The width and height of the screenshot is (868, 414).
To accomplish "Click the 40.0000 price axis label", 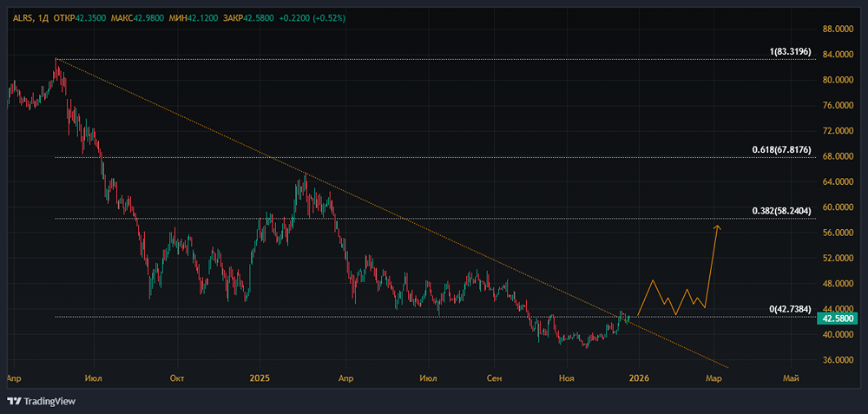I will pyautogui.click(x=837, y=334).
